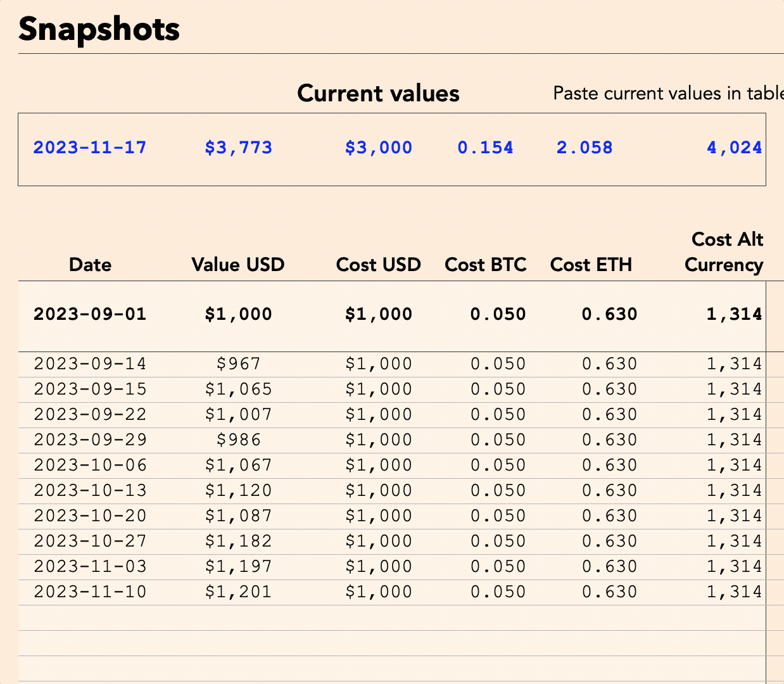Select current BTC value 0.154
The image size is (784, 684).
pyautogui.click(x=485, y=148)
